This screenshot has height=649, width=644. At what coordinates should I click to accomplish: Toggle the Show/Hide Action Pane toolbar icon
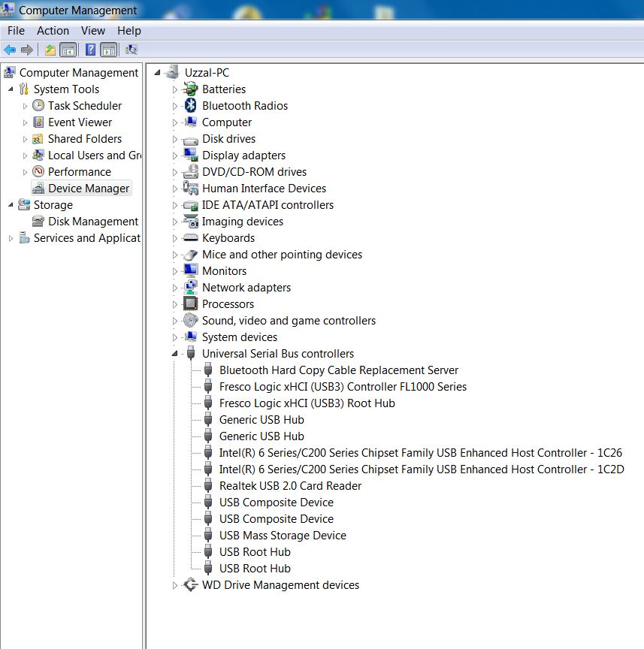point(109,50)
